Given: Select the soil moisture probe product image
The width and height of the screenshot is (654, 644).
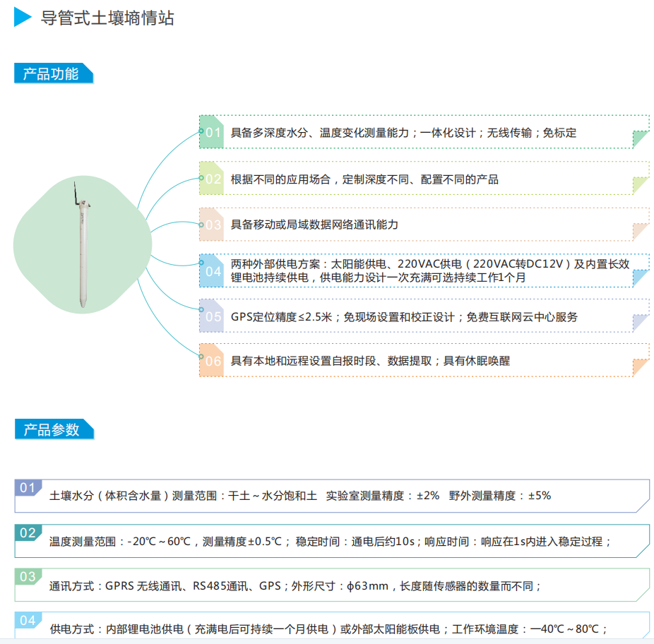Looking at the screenshot, I should click(85, 247).
